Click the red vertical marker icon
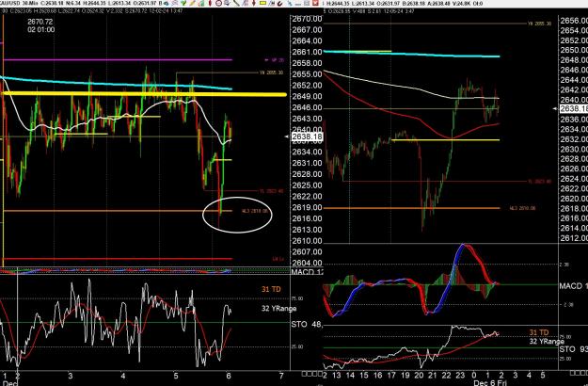 pos(210,4)
